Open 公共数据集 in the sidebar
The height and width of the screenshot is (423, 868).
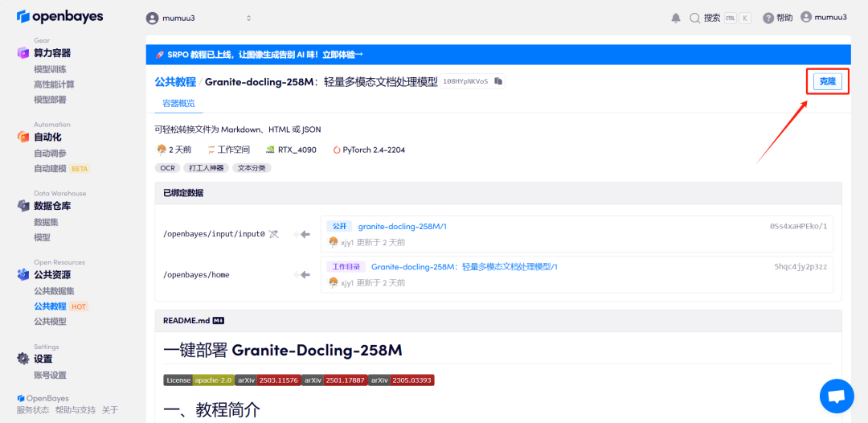click(54, 291)
